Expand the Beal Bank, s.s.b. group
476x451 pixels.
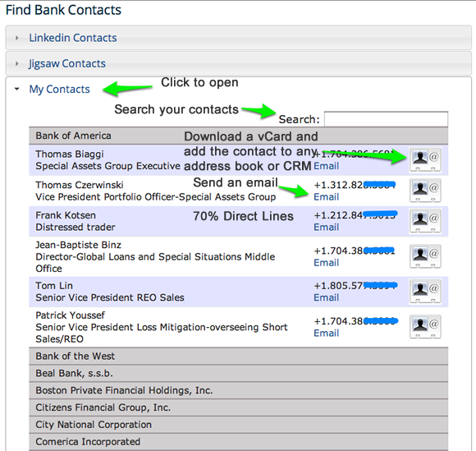238,373
